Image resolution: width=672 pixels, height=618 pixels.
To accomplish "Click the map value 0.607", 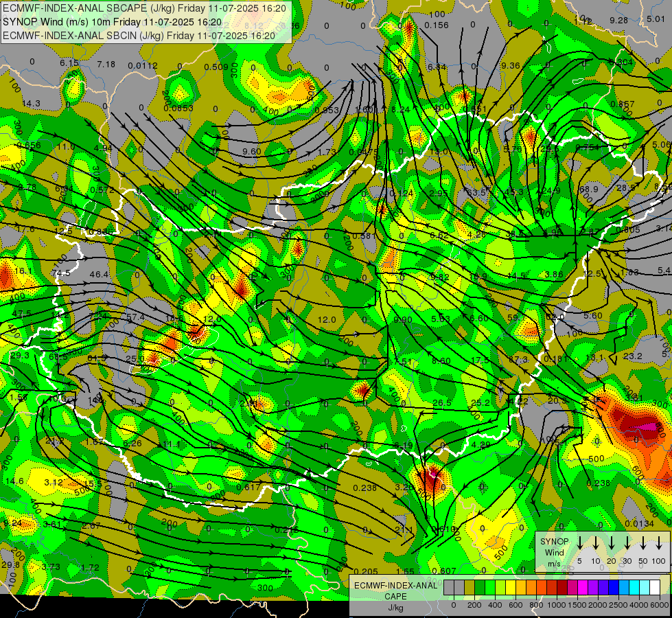I will tap(444, 571).
